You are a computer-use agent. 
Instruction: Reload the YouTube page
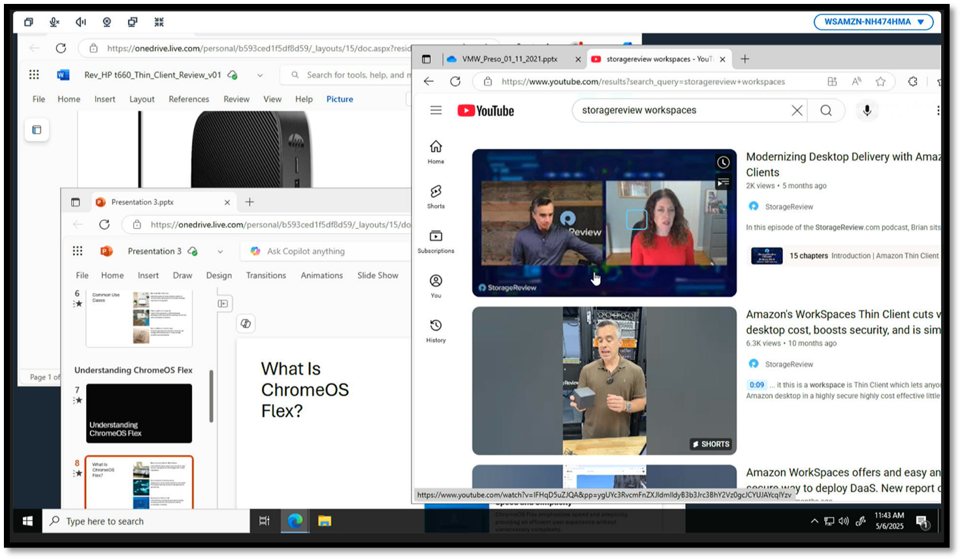[x=455, y=82]
